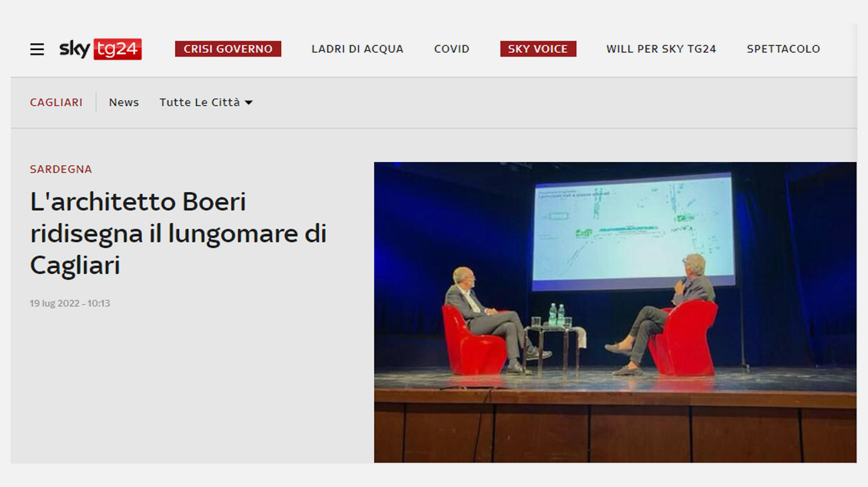Screen dimensions: 868x487
Task: Open the hamburger menu icon
Action: [x=37, y=49]
